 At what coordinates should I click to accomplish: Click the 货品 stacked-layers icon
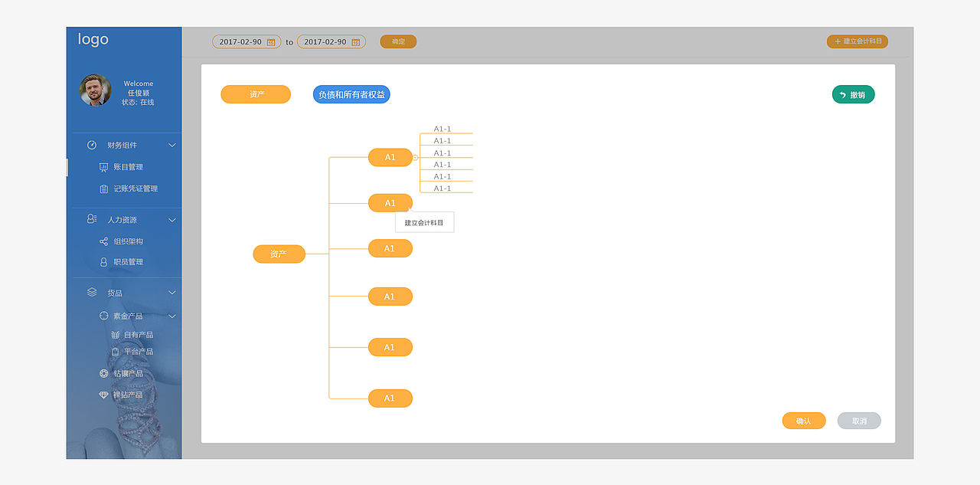pyautogui.click(x=92, y=292)
